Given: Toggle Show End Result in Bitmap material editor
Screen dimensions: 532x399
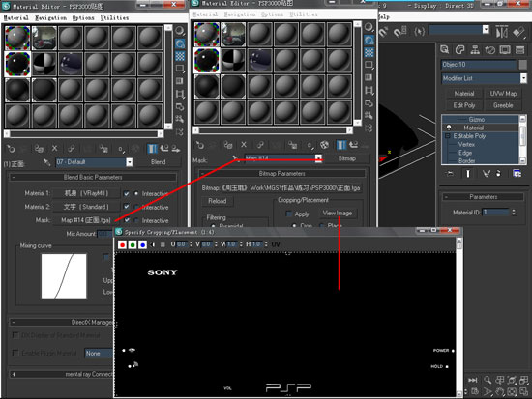Looking at the screenshot, I should pos(341,145).
